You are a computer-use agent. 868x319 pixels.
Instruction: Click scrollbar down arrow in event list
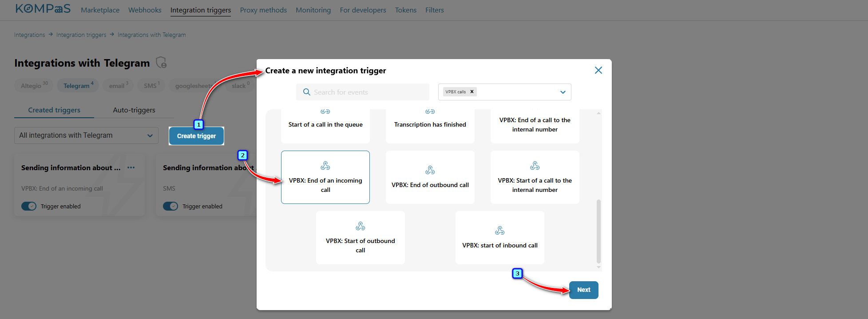[x=598, y=267]
